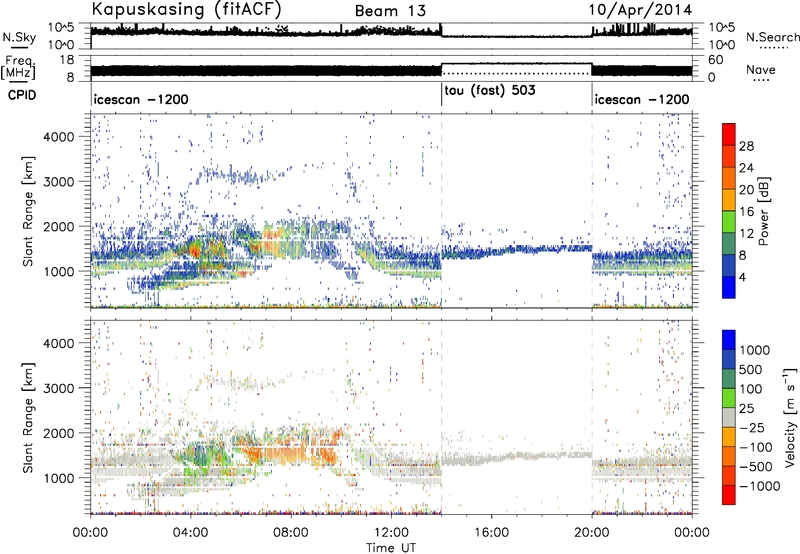The width and height of the screenshot is (800, 554).
Task: Select the blue top segment of Velocity color bar
Action: [729, 340]
